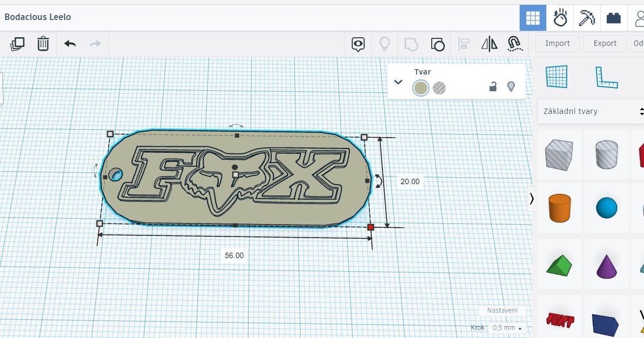Open the Nastavení grid settings
Image resolution: width=644 pixels, height=338 pixels.
tap(502, 310)
